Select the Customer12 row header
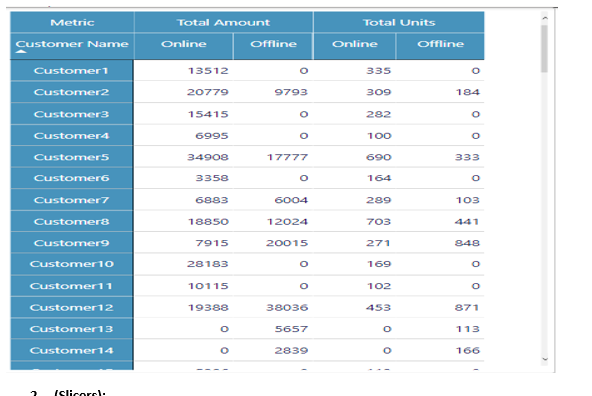Viewport: 592px width, 396px height. [x=72, y=307]
